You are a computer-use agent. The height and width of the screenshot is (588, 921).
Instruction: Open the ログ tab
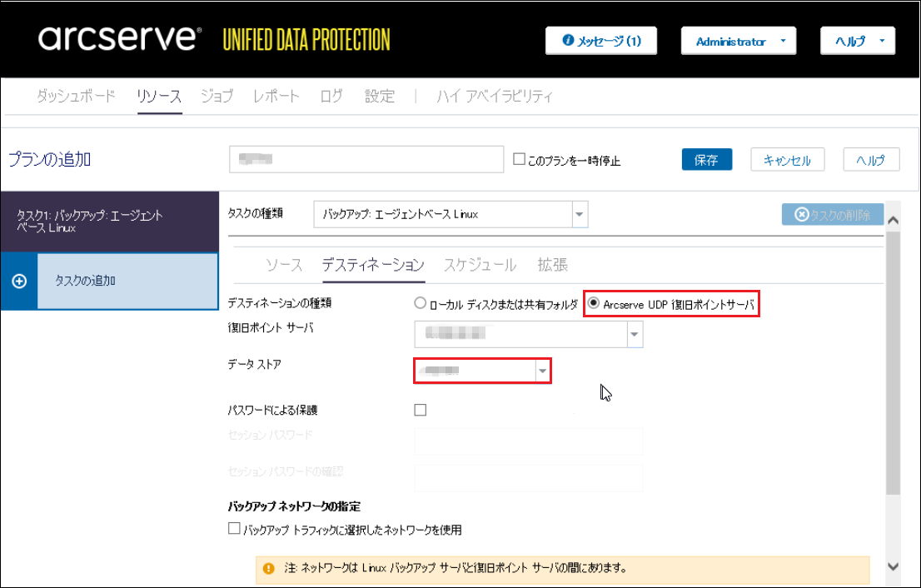pos(331,96)
